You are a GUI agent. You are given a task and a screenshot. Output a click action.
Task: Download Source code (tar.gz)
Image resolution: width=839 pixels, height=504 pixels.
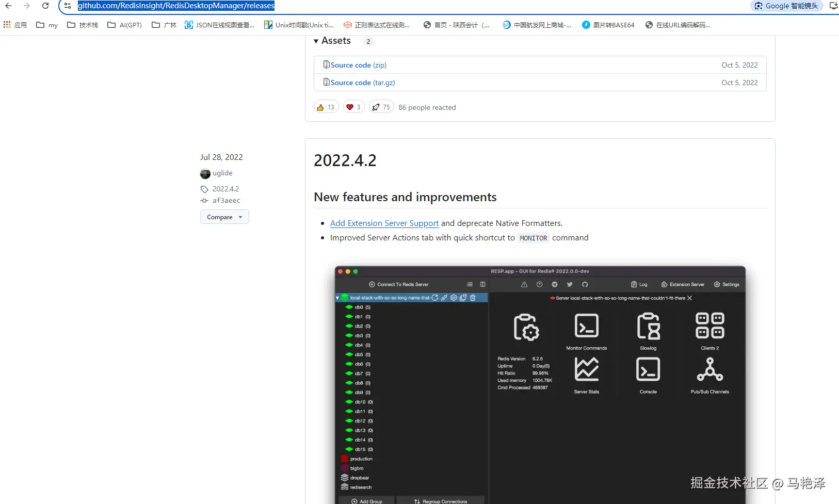(363, 83)
